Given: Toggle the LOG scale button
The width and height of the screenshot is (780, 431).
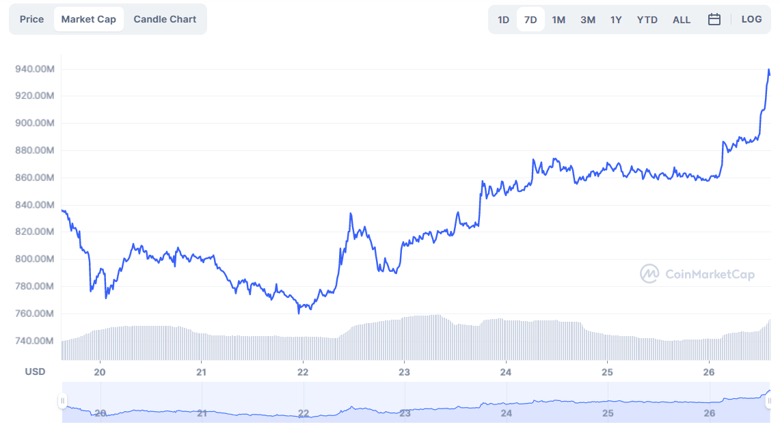Looking at the screenshot, I should click(751, 19).
